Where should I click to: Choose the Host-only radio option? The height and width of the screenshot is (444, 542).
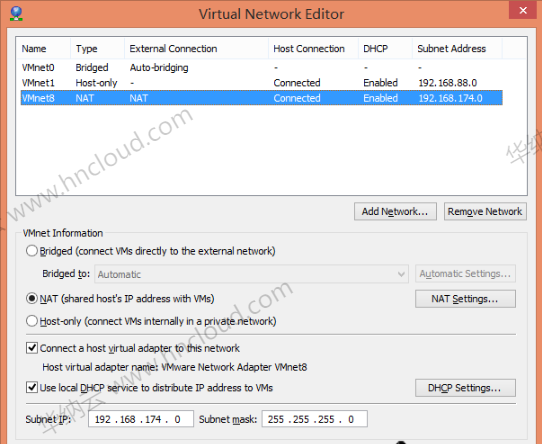[32, 321]
